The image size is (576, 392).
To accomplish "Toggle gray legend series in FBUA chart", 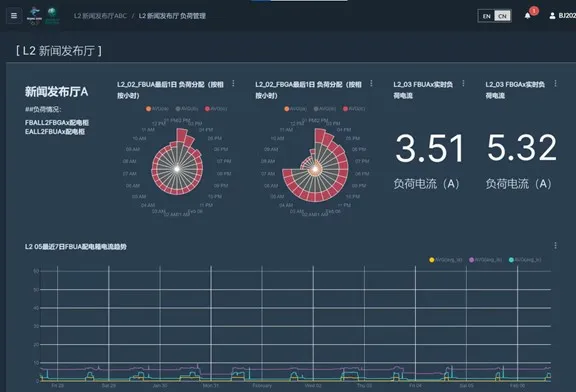I will pyautogui.click(x=187, y=109).
